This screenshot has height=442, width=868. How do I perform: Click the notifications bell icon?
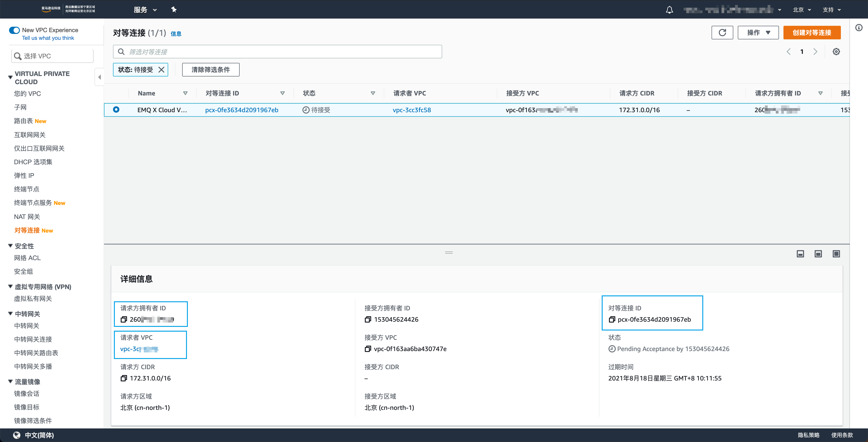[x=669, y=10]
